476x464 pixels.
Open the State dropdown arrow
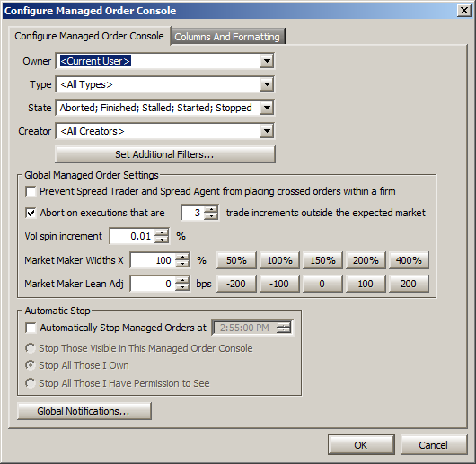[267, 108]
